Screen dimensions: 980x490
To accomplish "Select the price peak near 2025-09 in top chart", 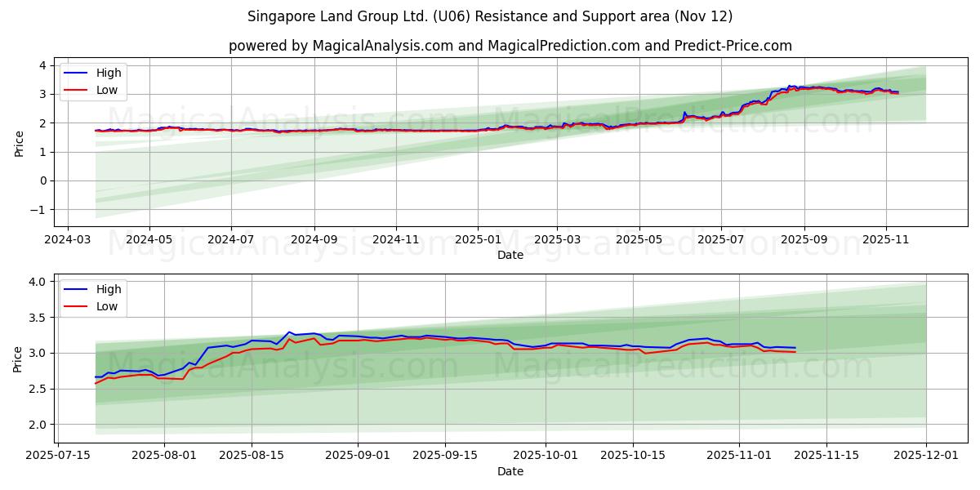I will pyautogui.click(x=789, y=86).
